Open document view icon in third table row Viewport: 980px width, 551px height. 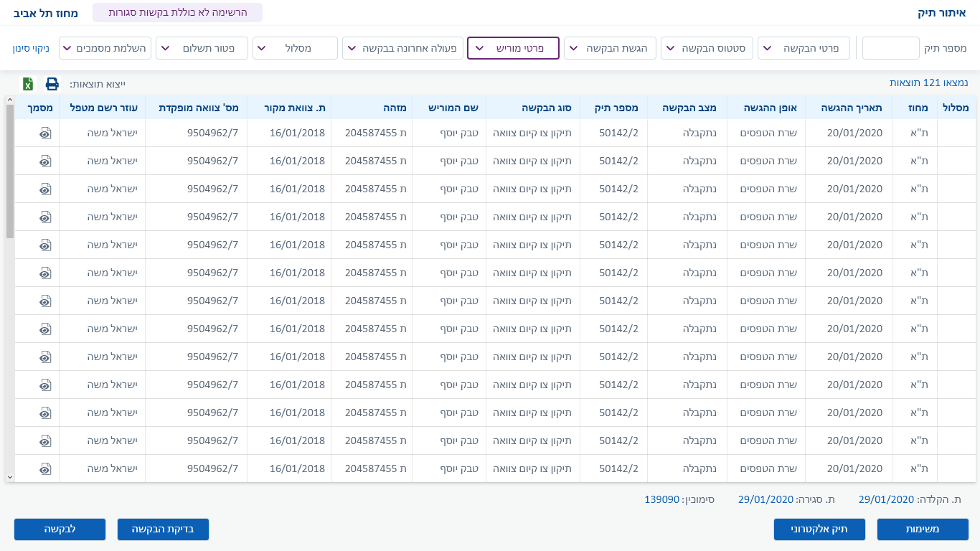point(45,189)
